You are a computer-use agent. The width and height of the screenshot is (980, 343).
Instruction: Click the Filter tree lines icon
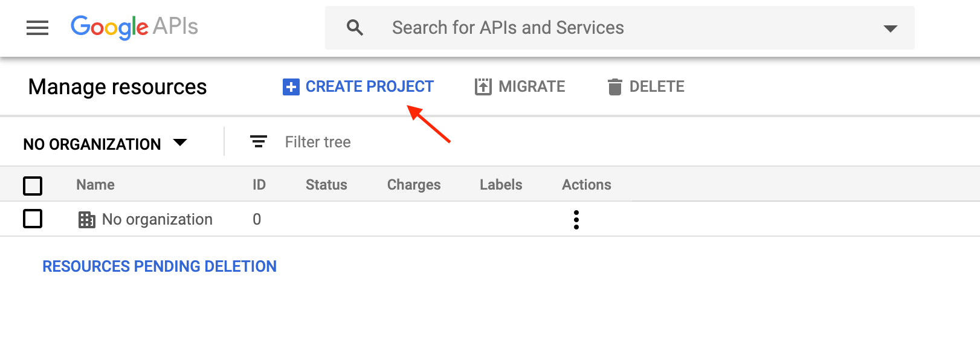(259, 142)
